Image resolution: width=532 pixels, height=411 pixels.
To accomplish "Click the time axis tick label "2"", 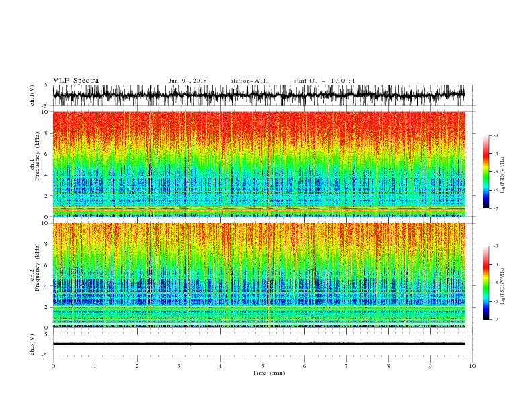I will click(x=137, y=366).
